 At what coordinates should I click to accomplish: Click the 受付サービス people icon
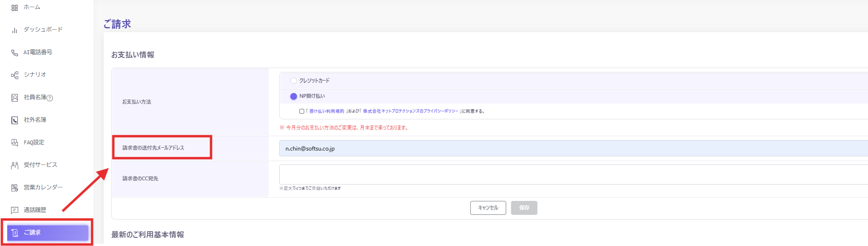coord(14,165)
